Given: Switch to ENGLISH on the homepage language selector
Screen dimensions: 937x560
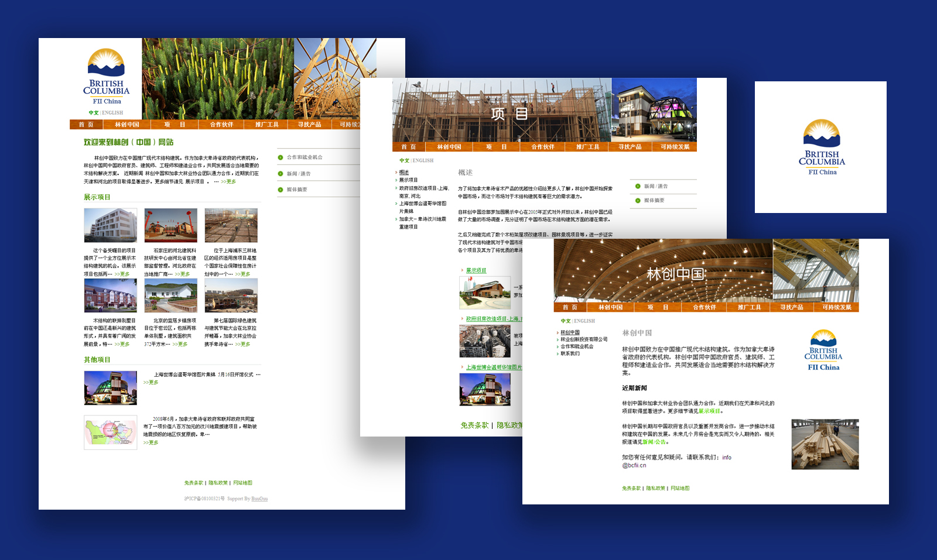Looking at the screenshot, I should coord(112,113).
